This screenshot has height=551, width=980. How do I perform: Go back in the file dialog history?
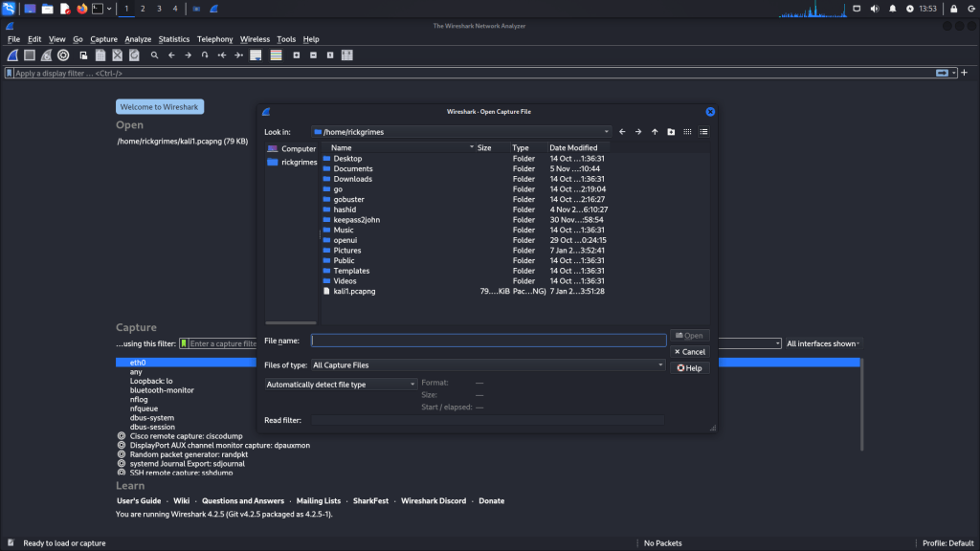click(x=622, y=132)
